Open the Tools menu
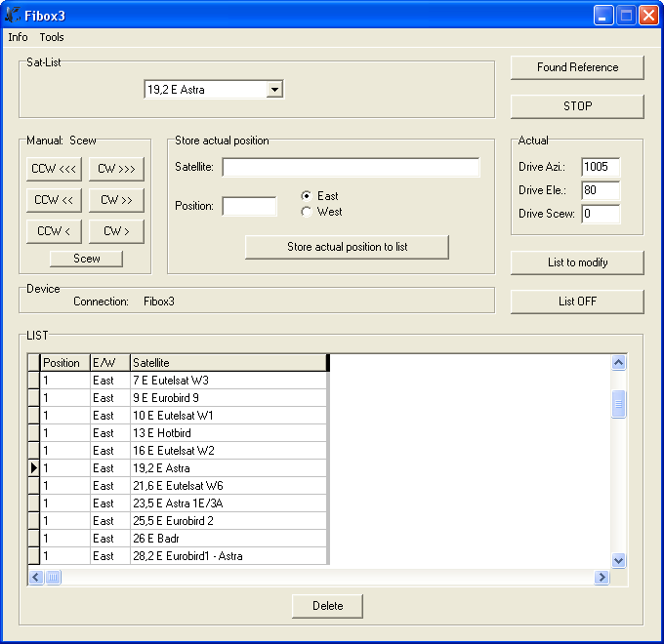 coord(52,37)
